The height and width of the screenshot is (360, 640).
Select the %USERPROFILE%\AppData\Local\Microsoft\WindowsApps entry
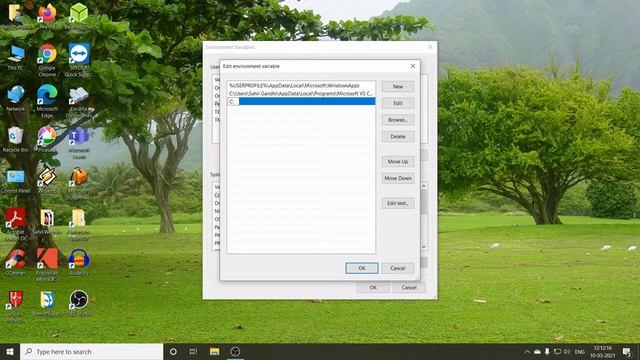click(x=301, y=86)
